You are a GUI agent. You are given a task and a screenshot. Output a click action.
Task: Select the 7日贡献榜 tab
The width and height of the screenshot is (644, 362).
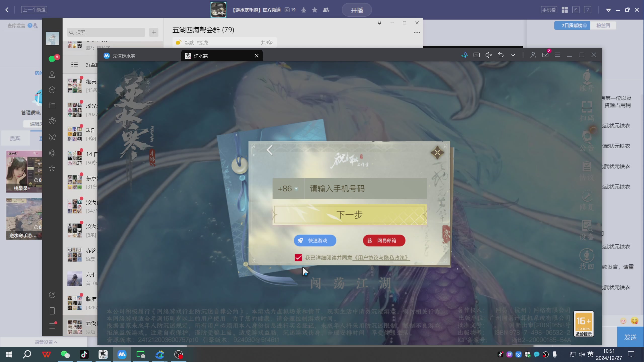click(572, 25)
